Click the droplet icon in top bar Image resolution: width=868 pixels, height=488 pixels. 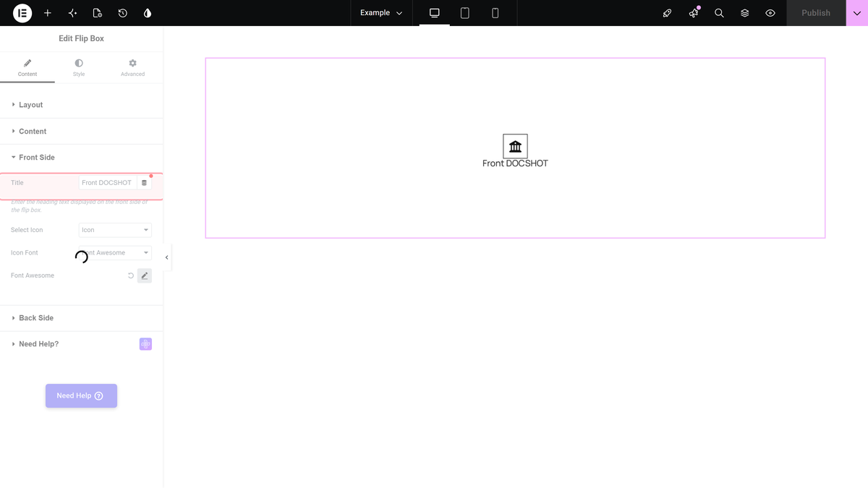148,13
